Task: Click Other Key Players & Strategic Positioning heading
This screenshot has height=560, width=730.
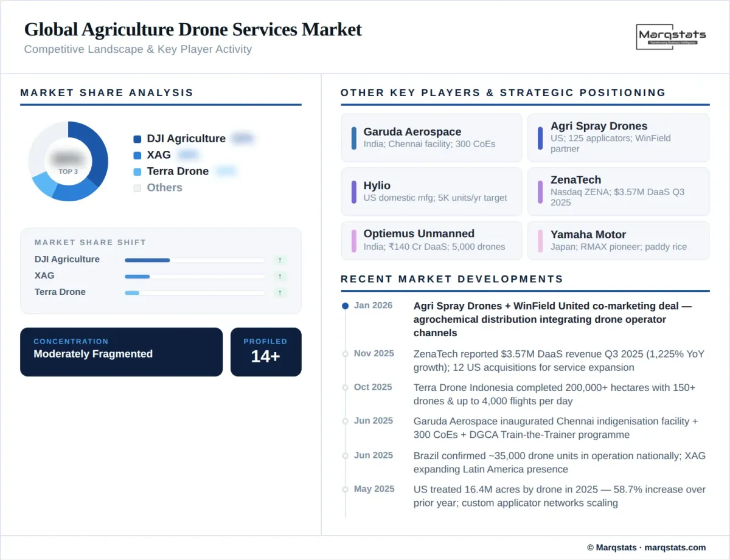Action: click(503, 93)
